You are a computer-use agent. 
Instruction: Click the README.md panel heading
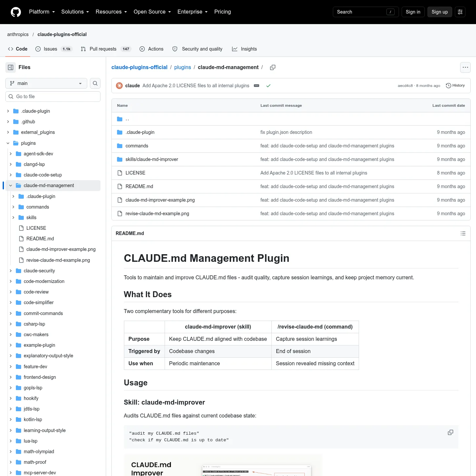click(x=130, y=233)
